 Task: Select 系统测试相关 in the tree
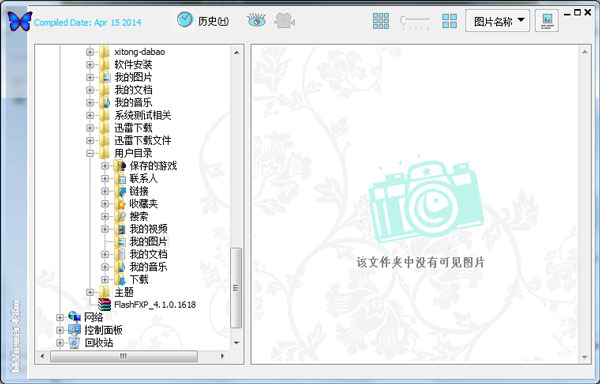tap(143, 115)
